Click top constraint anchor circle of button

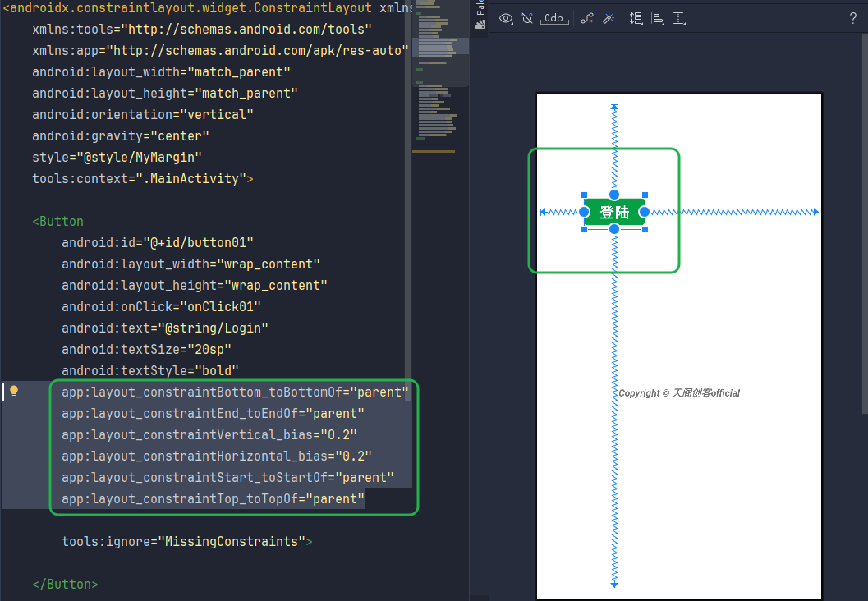point(614,195)
